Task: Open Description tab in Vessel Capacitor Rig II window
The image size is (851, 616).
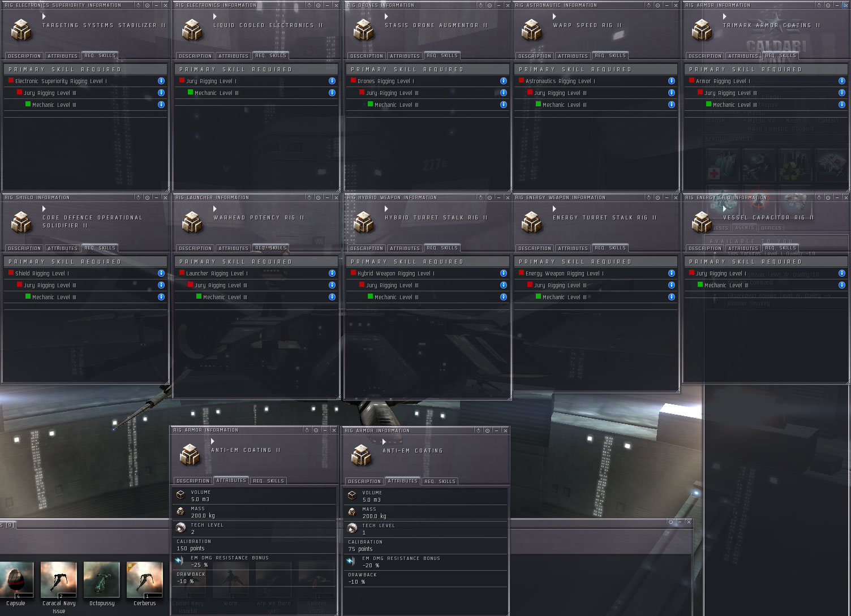Action: [x=704, y=248]
